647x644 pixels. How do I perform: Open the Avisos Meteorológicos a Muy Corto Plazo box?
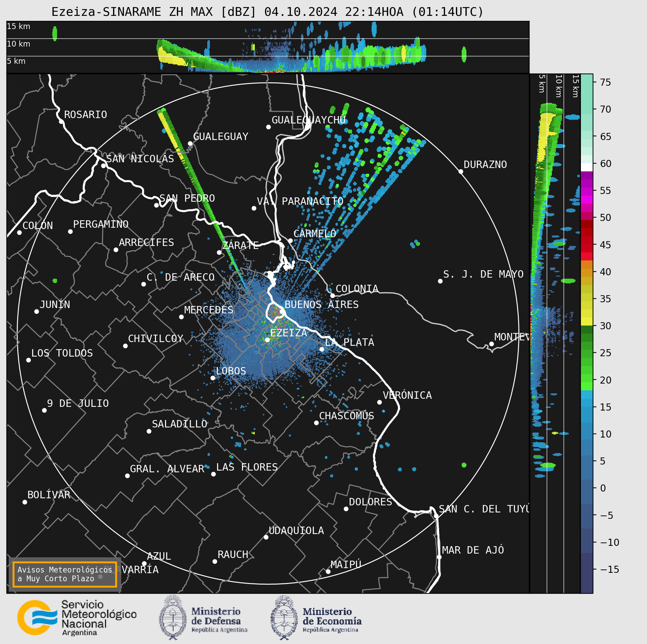(x=64, y=574)
